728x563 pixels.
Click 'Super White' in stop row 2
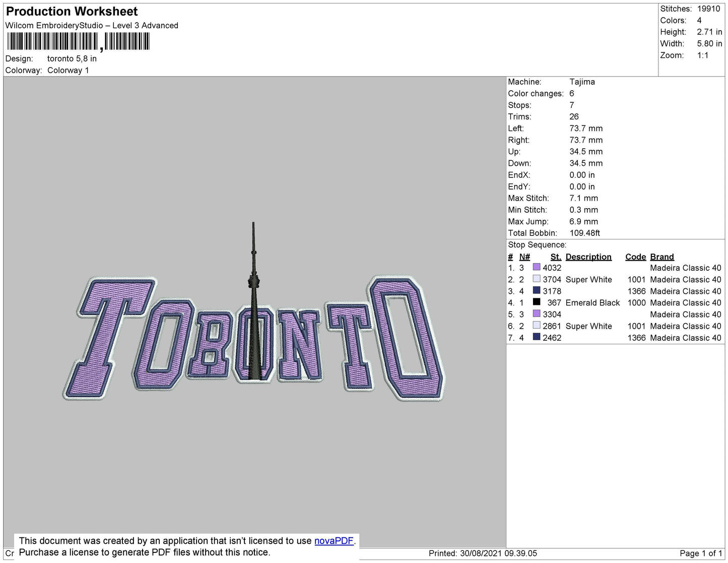coord(588,279)
